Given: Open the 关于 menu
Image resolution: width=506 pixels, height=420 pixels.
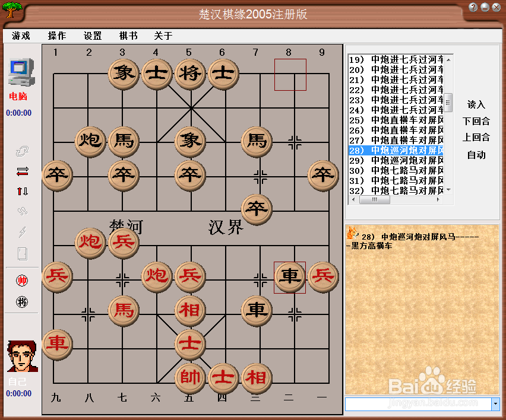Looking at the screenshot, I should pyautogui.click(x=163, y=36).
